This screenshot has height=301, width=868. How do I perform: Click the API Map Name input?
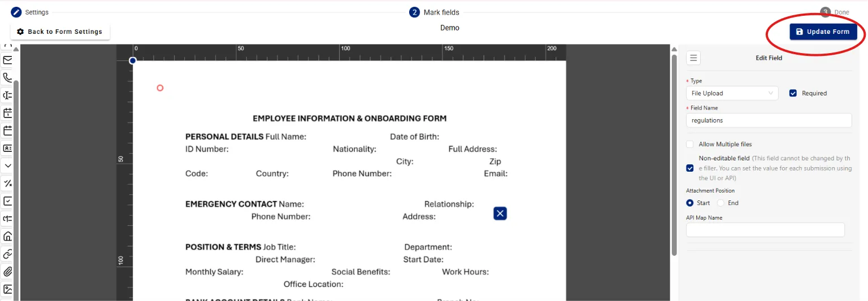click(766, 230)
